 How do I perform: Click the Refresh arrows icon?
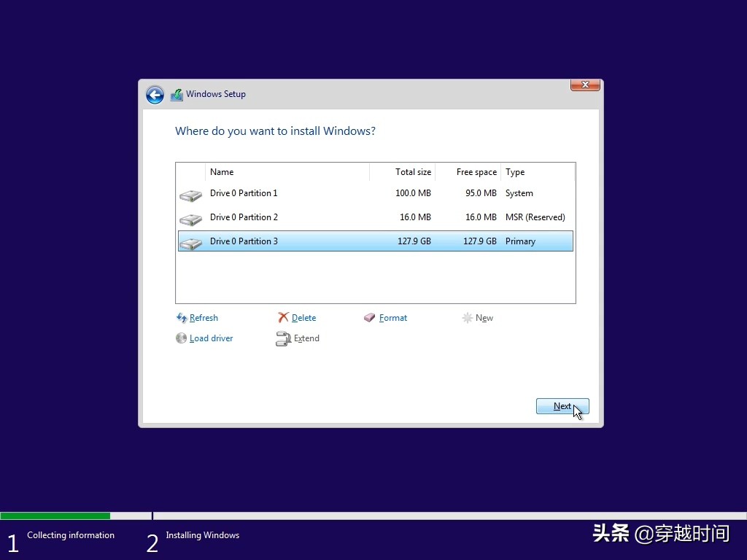pyautogui.click(x=181, y=318)
